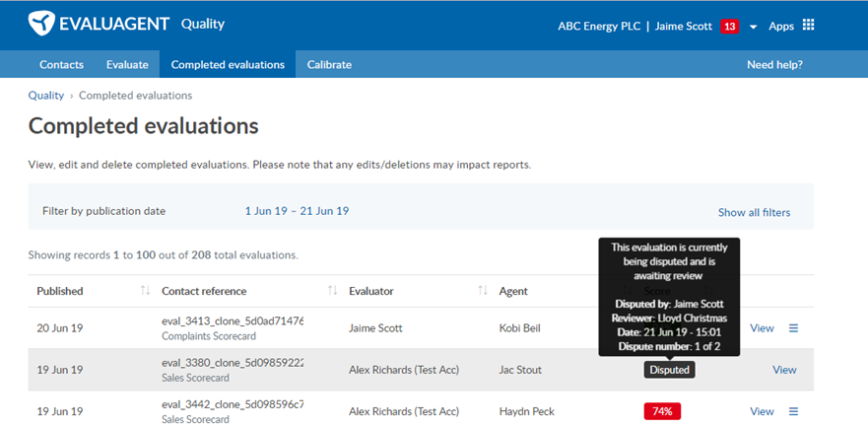Click the Contact reference column header

204,291
